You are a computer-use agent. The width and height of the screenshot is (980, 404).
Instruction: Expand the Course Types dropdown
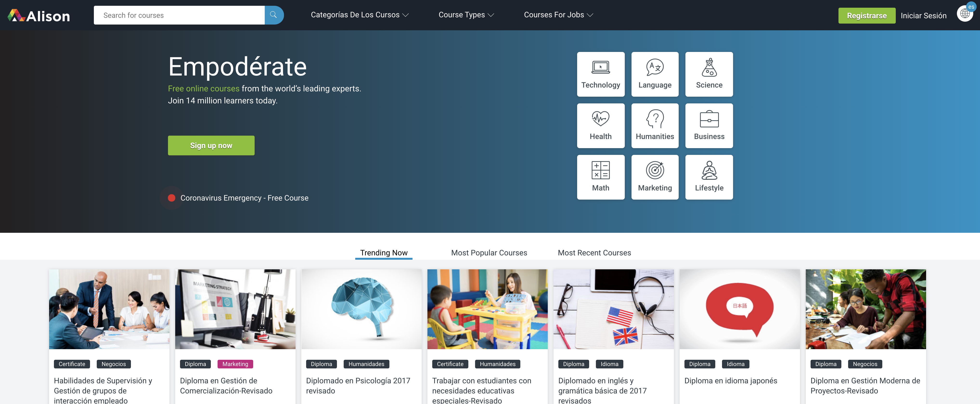pos(466,14)
